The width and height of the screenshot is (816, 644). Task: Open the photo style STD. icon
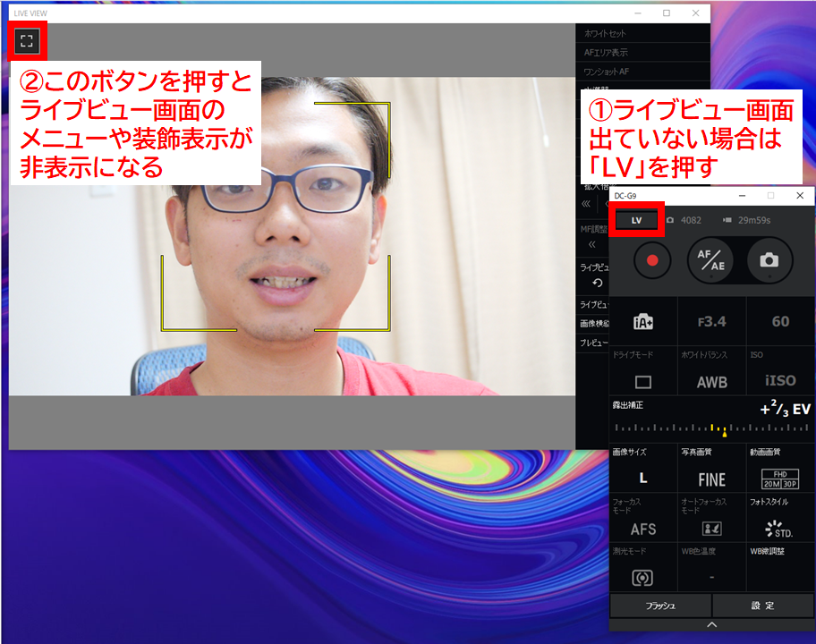pos(779,529)
